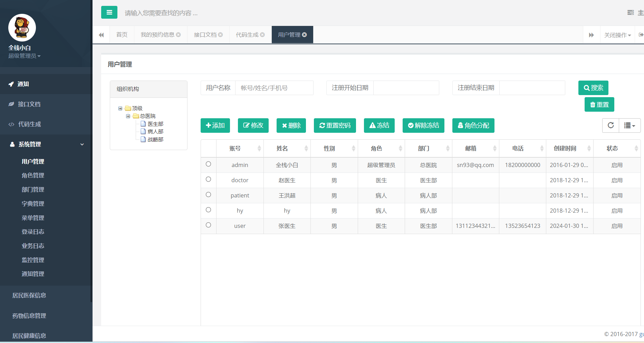Close the 接口文档 tab
This screenshot has width=644, height=343.
(221, 35)
